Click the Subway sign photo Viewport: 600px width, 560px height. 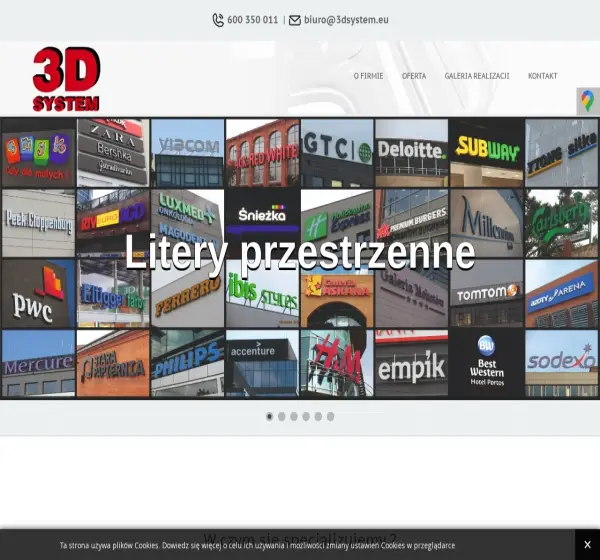(x=487, y=153)
